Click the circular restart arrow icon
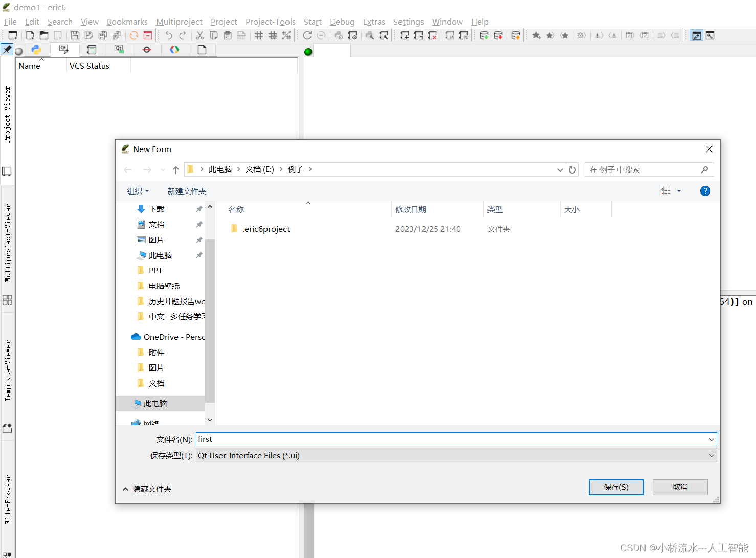The width and height of the screenshot is (756, 558). pos(307,35)
